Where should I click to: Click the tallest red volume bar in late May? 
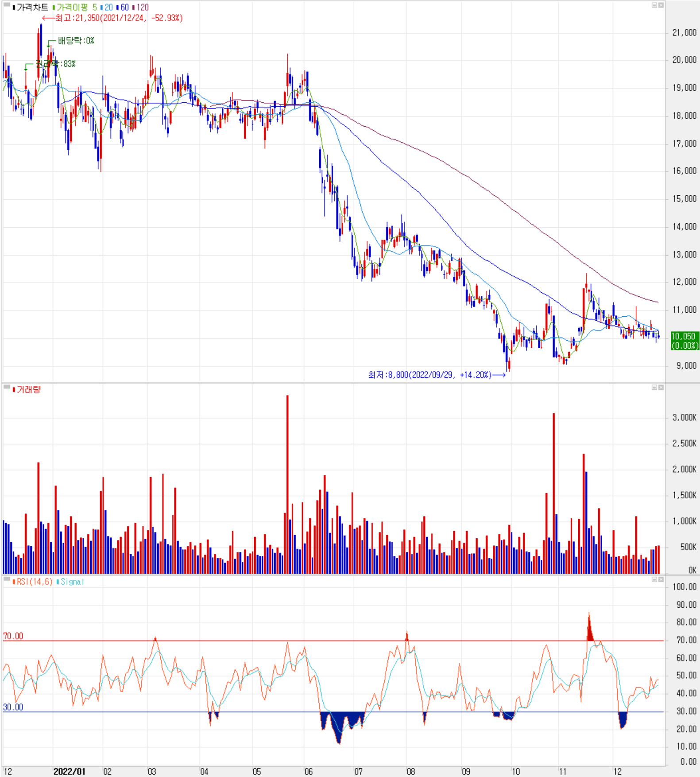pos(287,485)
